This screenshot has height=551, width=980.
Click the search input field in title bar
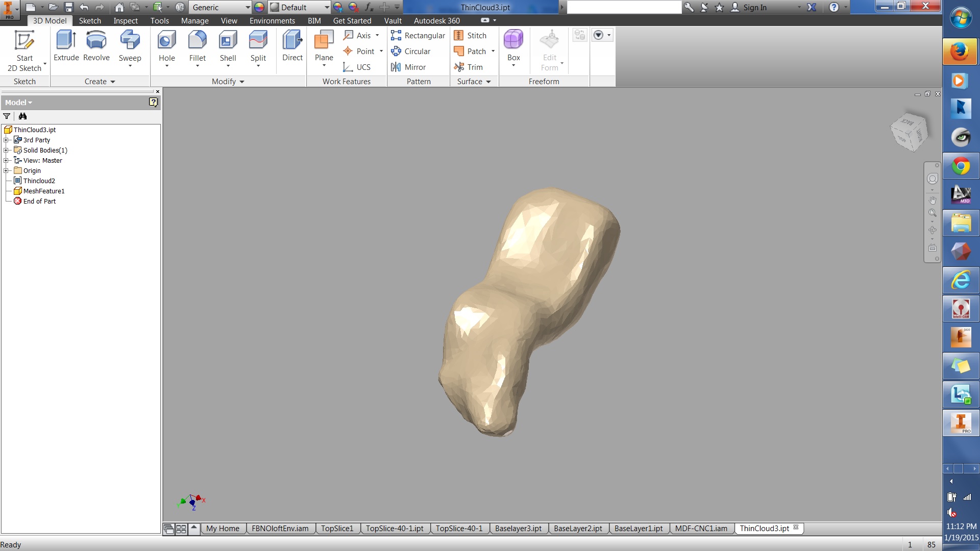coord(624,7)
